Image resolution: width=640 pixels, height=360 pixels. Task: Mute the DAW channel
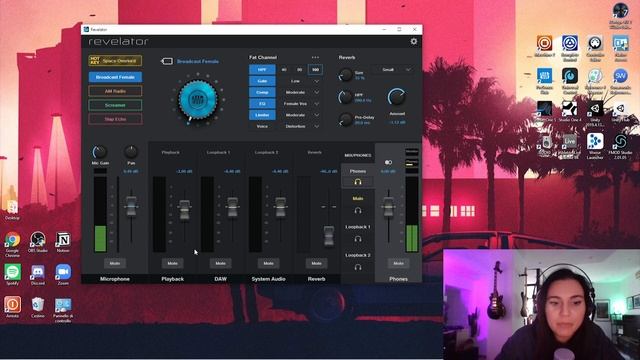click(220, 263)
